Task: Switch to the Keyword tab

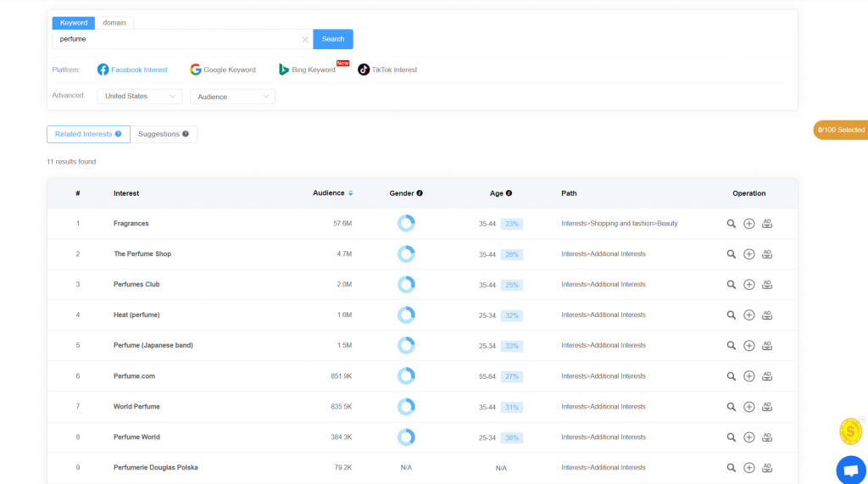Action: pyautogui.click(x=74, y=23)
